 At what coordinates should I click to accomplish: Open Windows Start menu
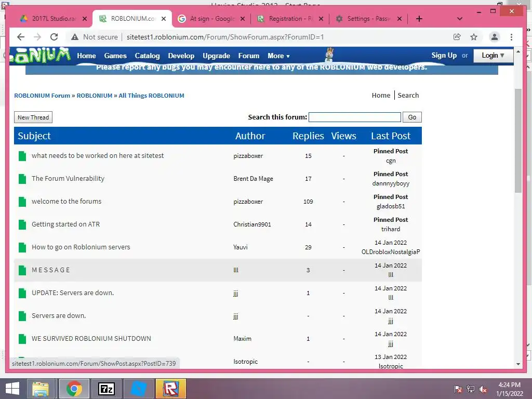12,389
